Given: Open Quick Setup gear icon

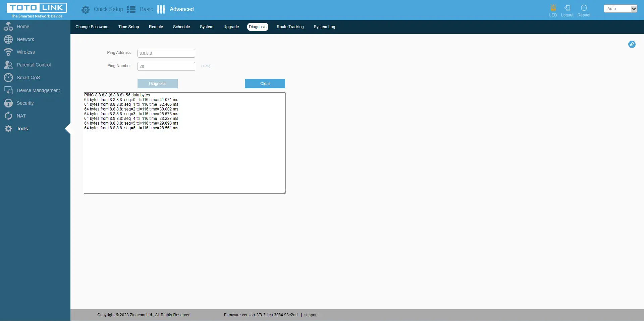Looking at the screenshot, I should [x=86, y=10].
